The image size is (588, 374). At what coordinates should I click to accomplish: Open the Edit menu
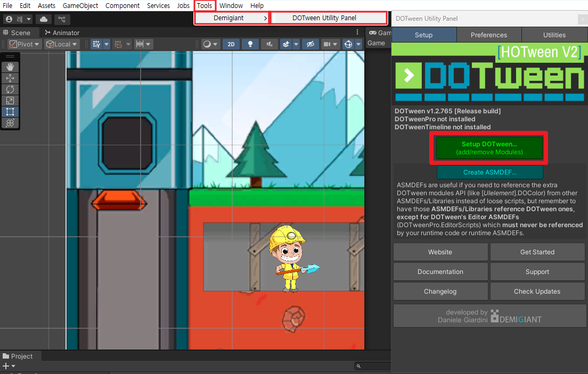pyautogui.click(x=25, y=6)
